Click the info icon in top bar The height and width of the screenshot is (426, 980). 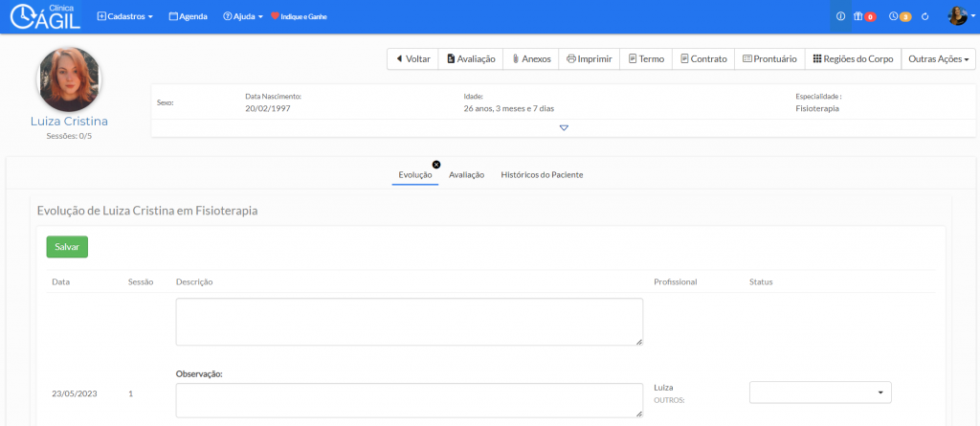pyautogui.click(x=840, y=16)
